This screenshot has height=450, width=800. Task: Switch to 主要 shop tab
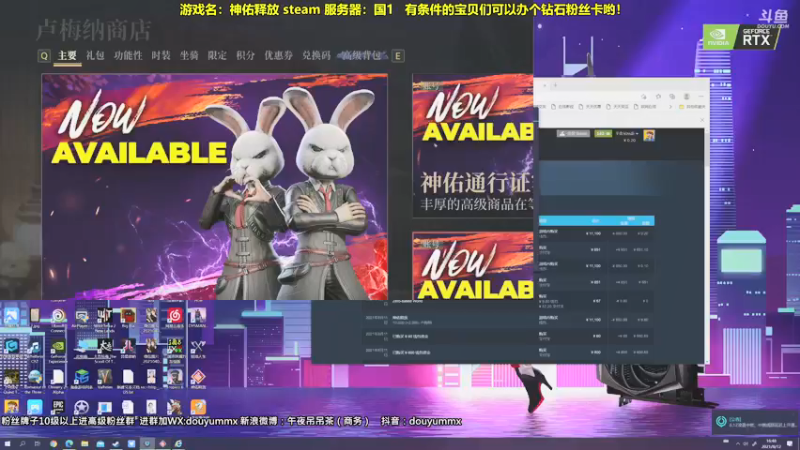click(x=67, y=56)
